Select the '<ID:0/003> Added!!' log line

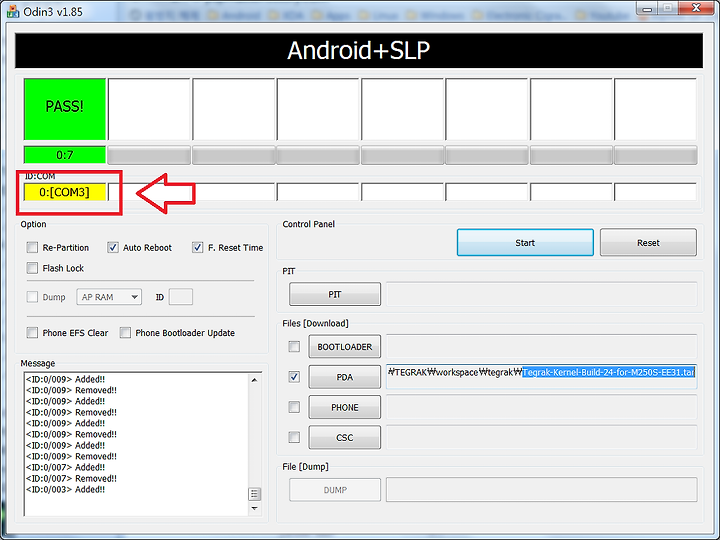[66, 489]
